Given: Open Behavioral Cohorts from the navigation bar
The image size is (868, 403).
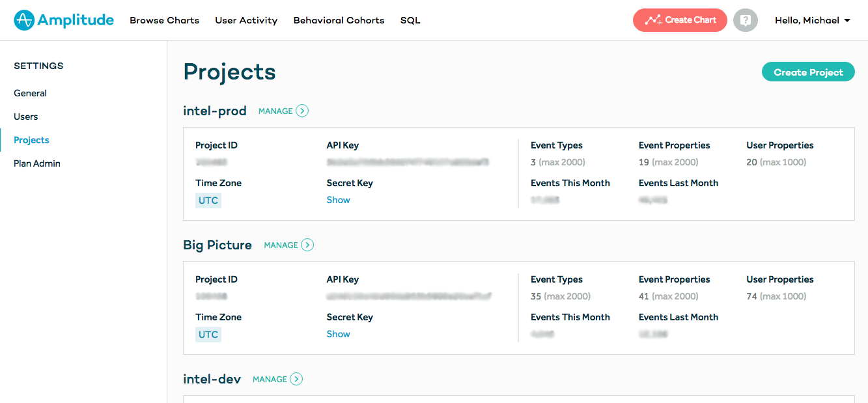Looking at the screenshot, I should click(x=339, y=20).
